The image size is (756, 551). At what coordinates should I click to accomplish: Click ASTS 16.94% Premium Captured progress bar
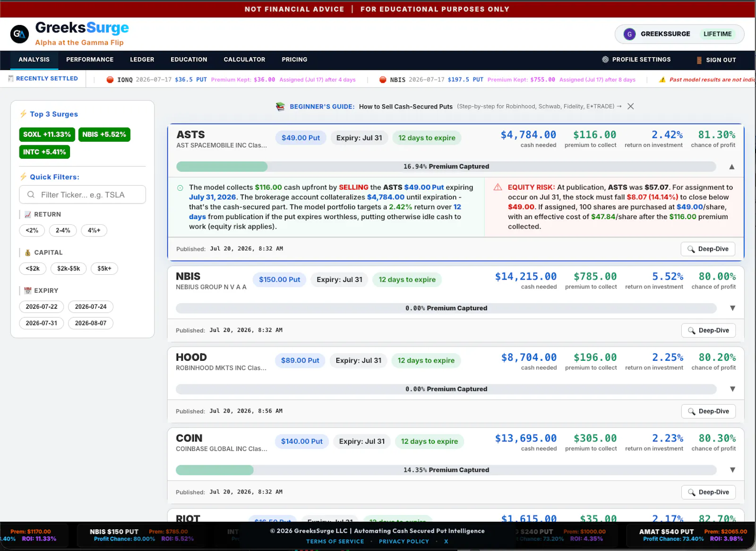446,167
